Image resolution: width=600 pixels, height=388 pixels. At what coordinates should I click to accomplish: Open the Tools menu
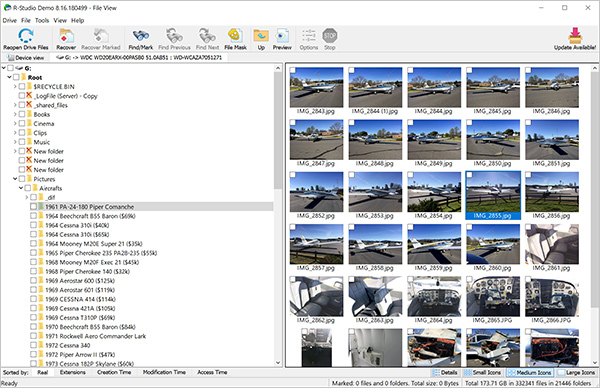click(x=42, y=20)
